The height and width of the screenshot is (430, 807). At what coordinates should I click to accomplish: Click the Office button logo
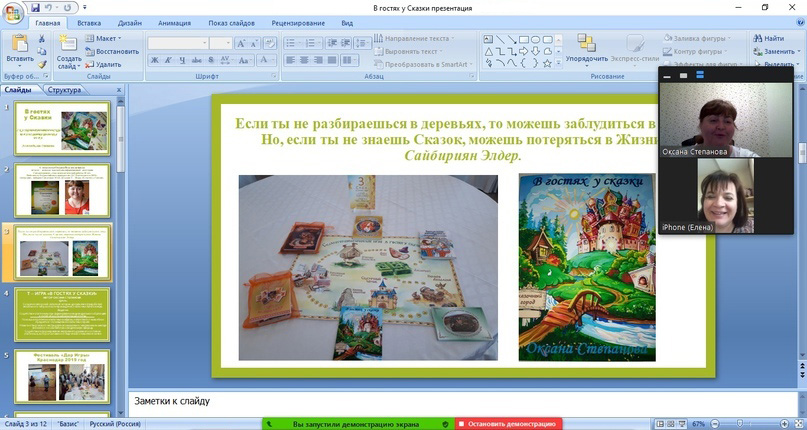coord(13,13)
